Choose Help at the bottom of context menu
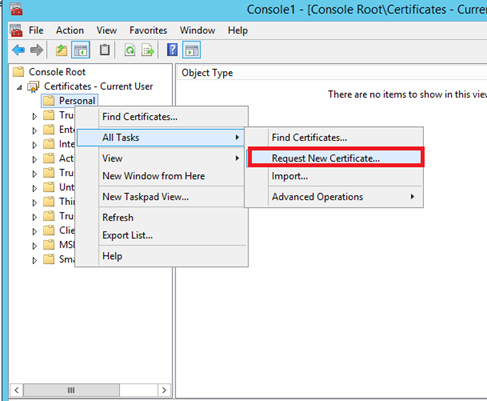The width and height of the screenshot is (487, 401). pos(162,256)
